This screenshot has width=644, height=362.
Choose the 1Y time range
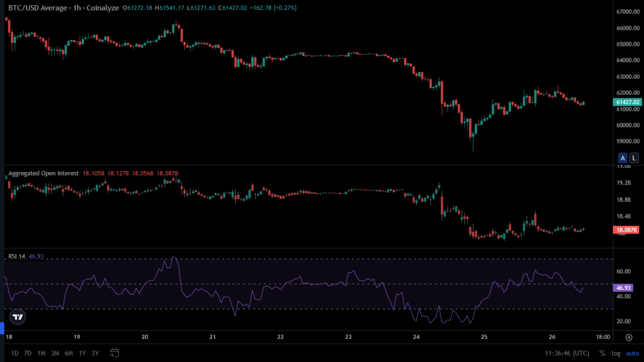click(x=82, y=353)
